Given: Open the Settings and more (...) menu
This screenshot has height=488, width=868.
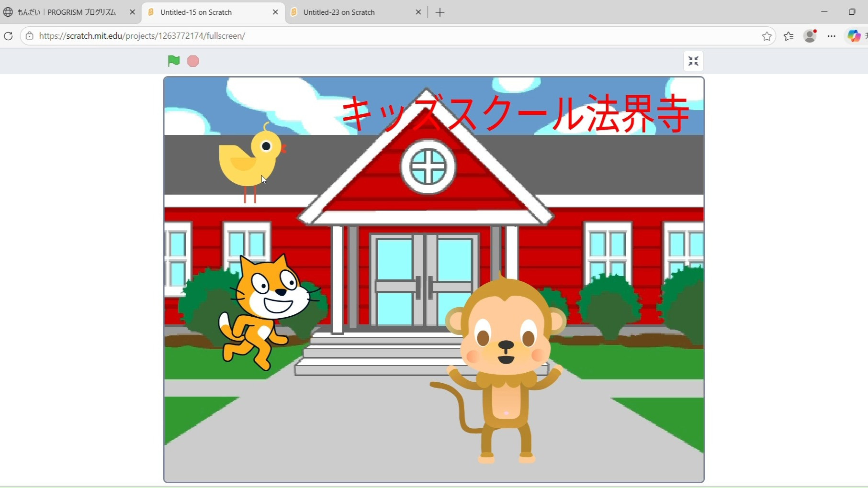Looking at the screenshot, I should pos(832,36).
